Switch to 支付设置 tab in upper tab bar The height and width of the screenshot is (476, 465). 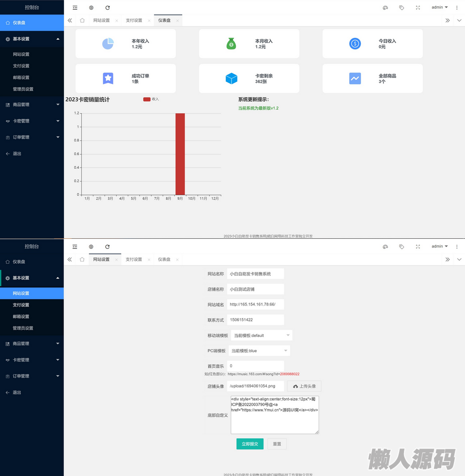coord(134,20)
